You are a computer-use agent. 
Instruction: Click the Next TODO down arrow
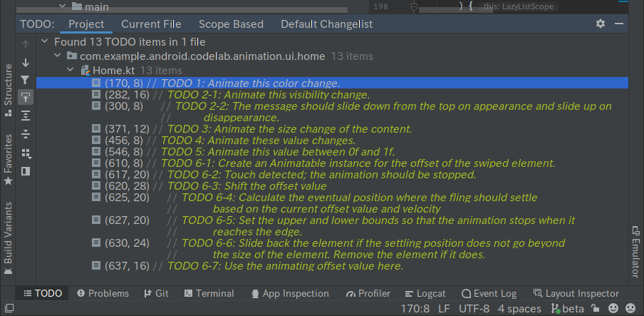pyautogui.click(x=26, y=63)
